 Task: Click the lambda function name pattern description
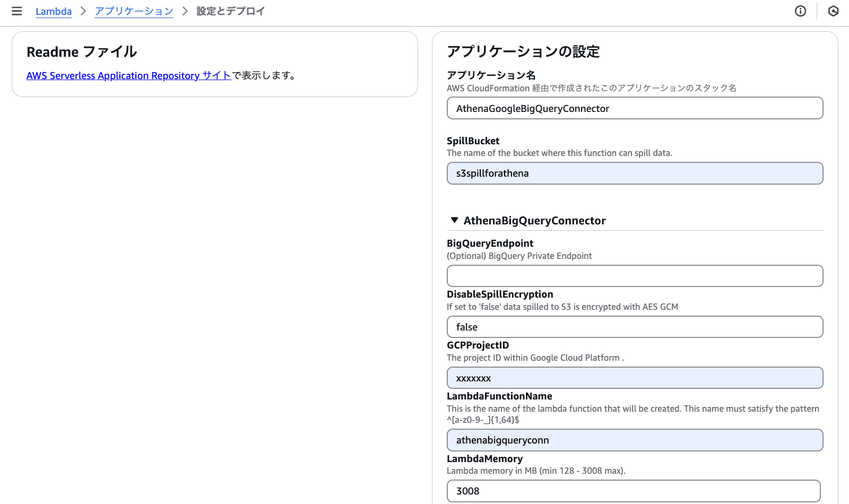[x=633, y=414]
